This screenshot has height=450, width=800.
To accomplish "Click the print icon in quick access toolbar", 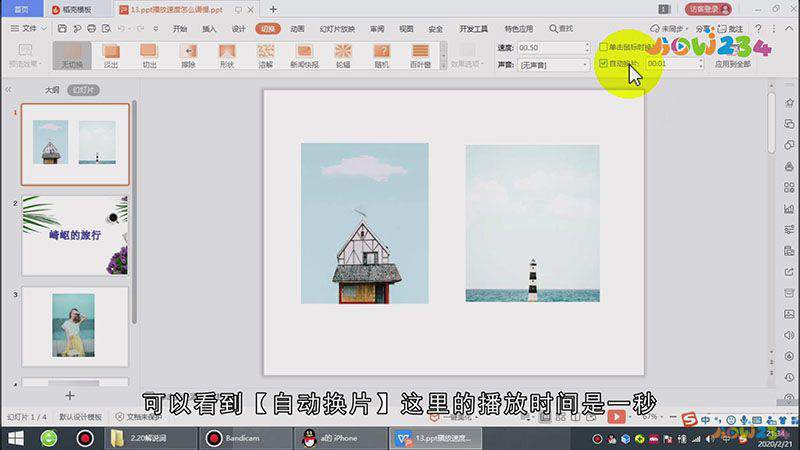I will 91,29.
